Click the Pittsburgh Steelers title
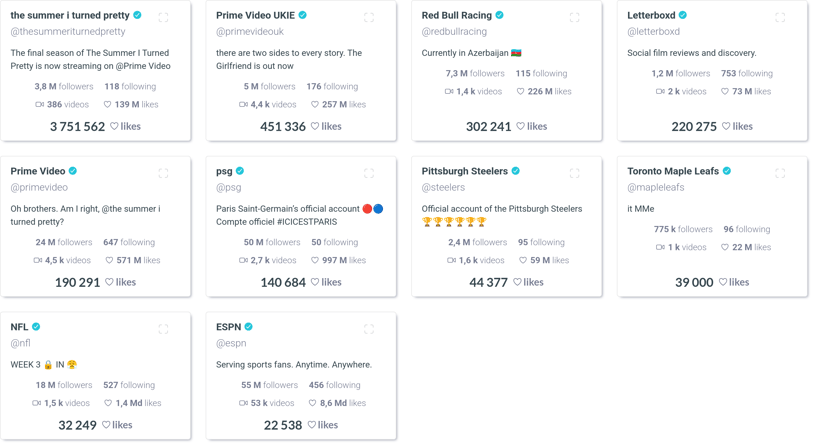 465,171
